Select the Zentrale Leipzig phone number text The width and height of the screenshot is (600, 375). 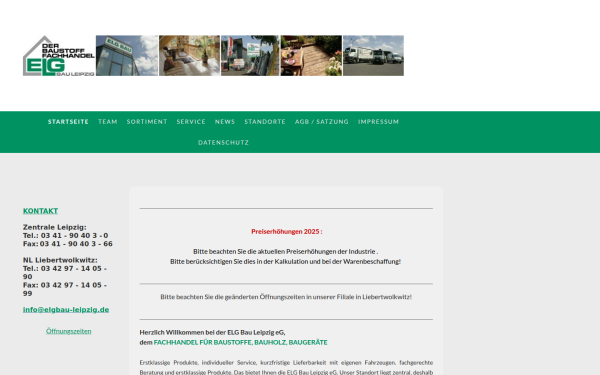click(65, 236)
